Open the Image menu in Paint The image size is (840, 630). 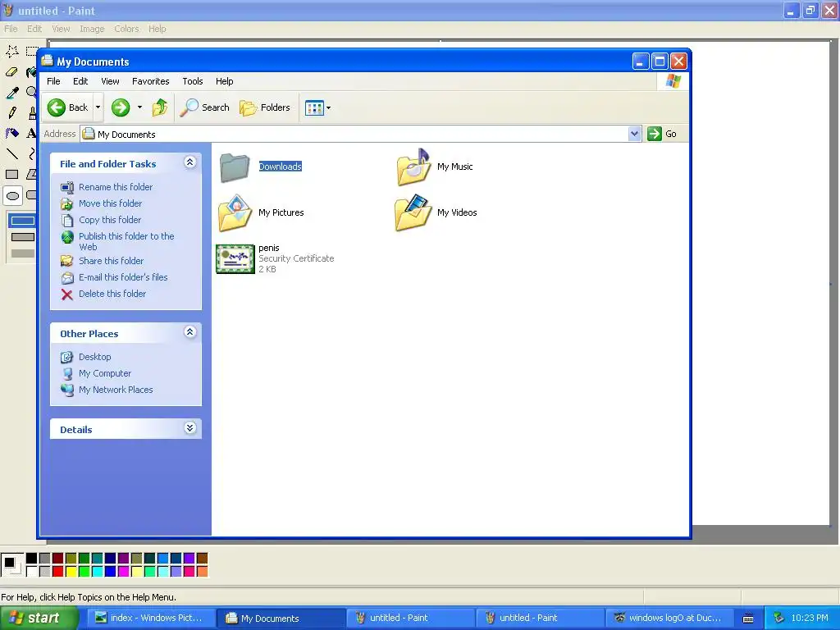[x=92, y=29]
